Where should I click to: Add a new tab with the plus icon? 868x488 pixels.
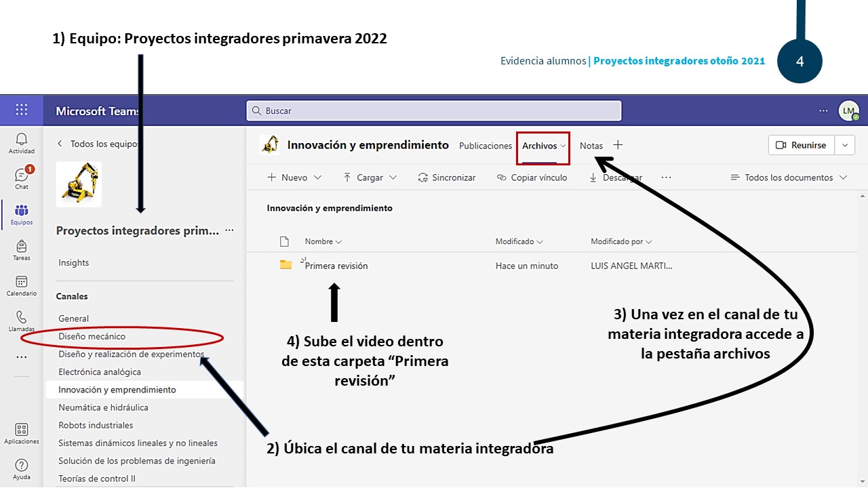point(618,145)
